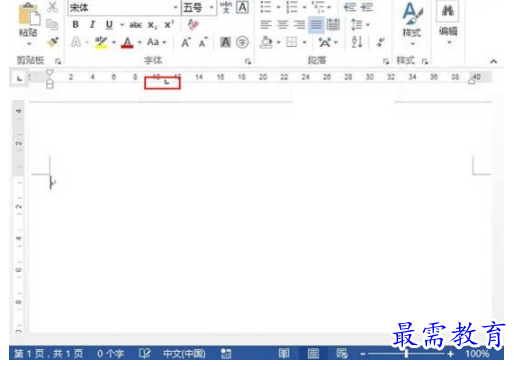Click the bullet list icon
Screen dimensions: 514x366
point(266,7)
